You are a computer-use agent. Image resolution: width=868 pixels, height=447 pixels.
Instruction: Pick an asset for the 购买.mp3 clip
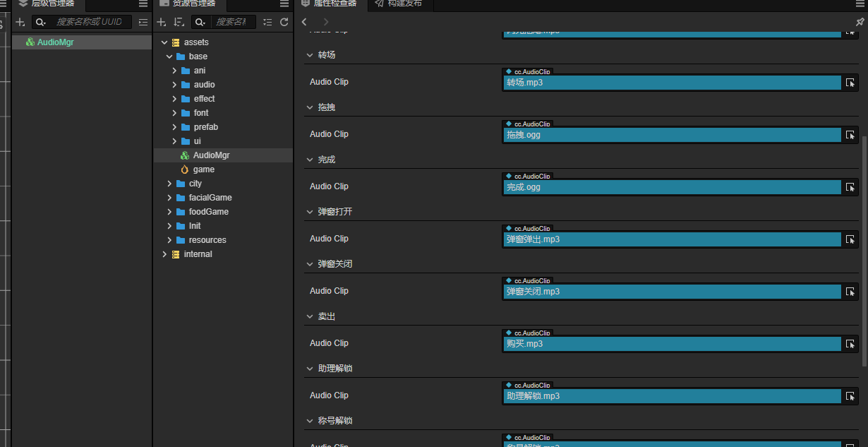(850, 344)
